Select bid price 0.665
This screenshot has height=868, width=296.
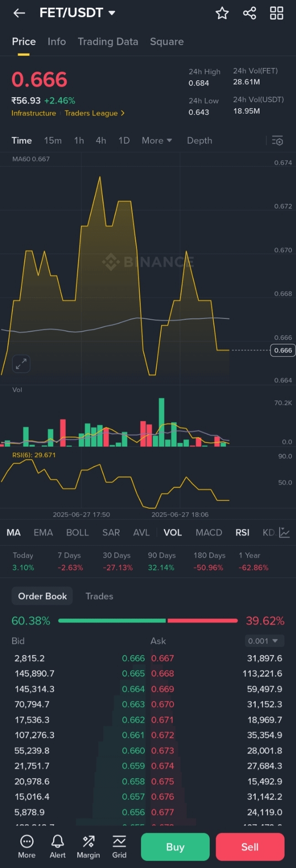click(x=133, y=673)
